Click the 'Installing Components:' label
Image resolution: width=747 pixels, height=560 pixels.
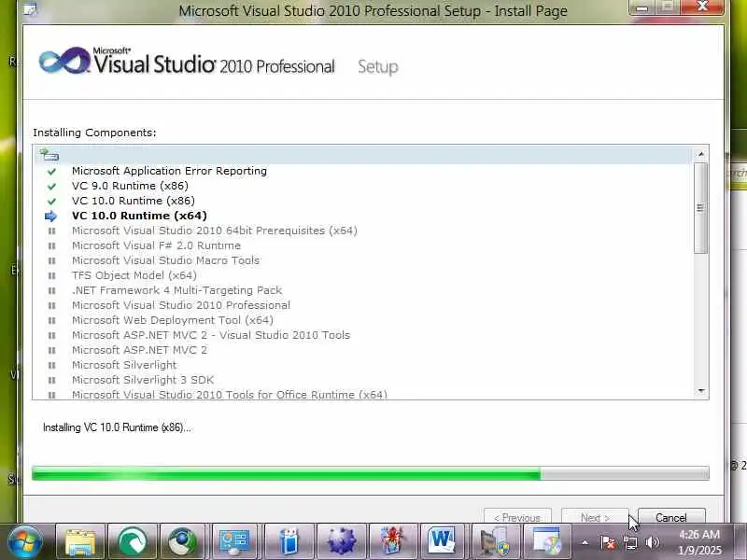pos(94,133)
